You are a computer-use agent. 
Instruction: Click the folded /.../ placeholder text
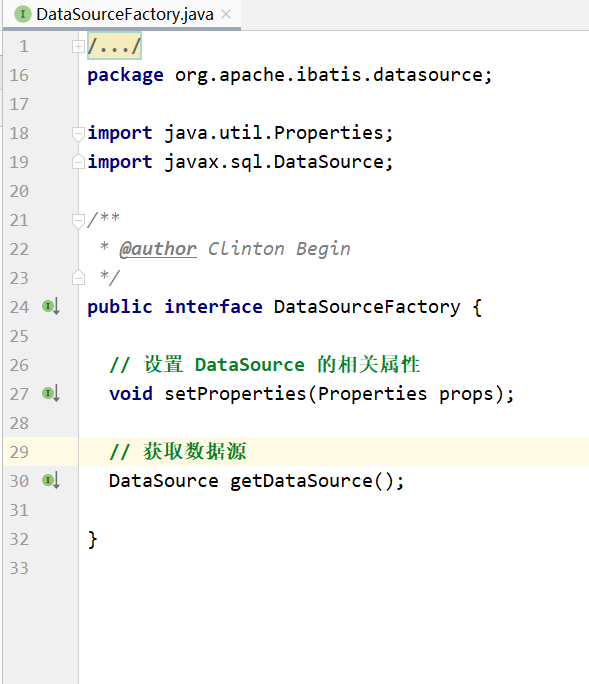(114, 46)
